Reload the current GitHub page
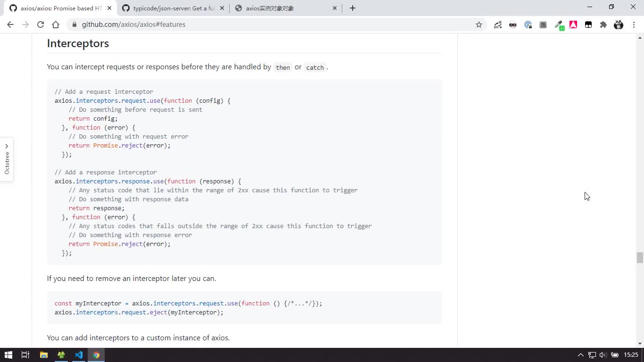644x362 pixels. pos(41,25)
